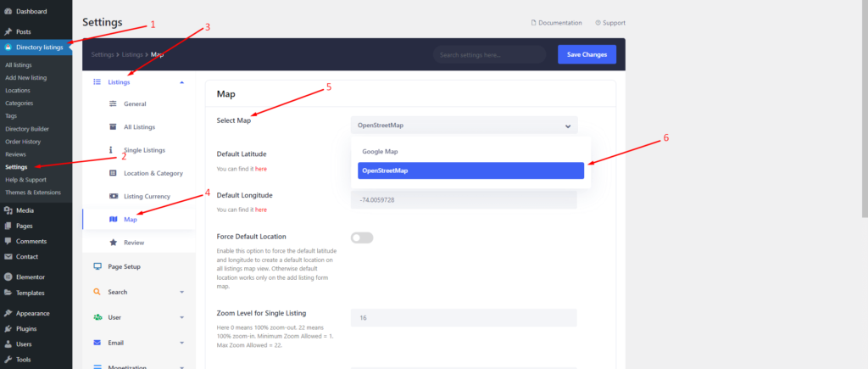868x369 pixels.
Task: Click 'here' link under Default Latitude
Action: [x=261, y=169]
